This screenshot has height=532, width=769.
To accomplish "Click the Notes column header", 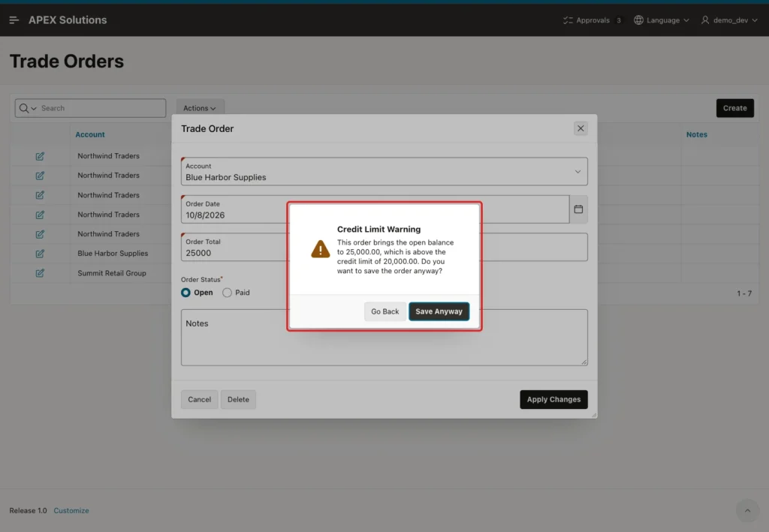I will [x=696, y=134].
